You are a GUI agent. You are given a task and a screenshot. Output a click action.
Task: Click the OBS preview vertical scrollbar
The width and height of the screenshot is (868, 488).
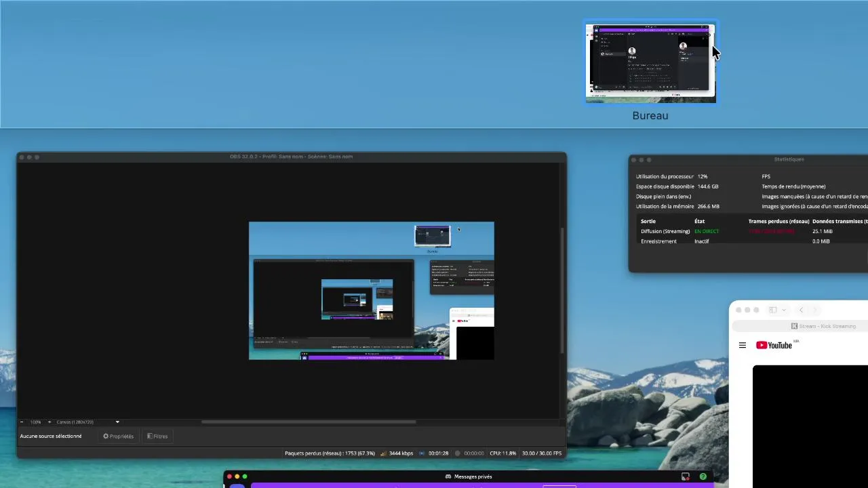(x=561, y=290)
